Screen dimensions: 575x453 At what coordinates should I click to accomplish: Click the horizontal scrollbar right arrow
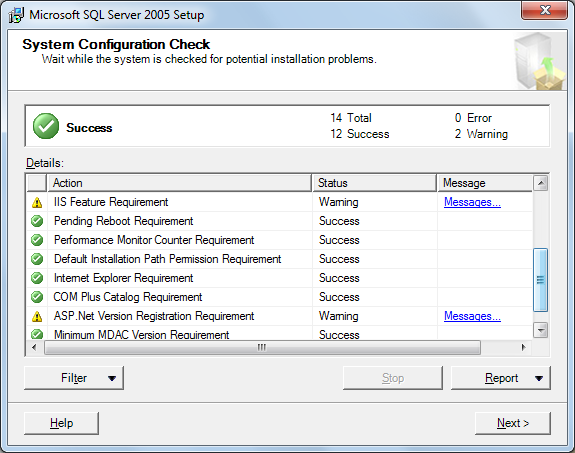point(524,347)
